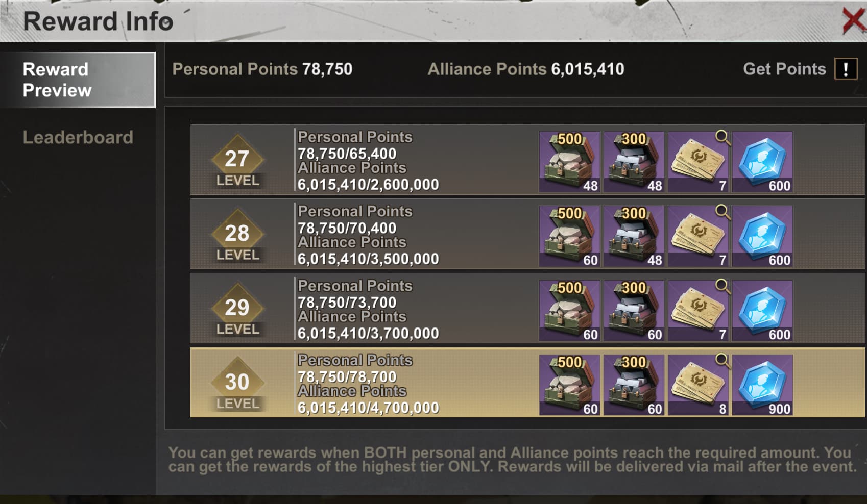Image resolution: width=867 pixels, height=504 pixels.
Task: Inspect Level 30 ticket reward showing 8
Action: click(698, 385)
